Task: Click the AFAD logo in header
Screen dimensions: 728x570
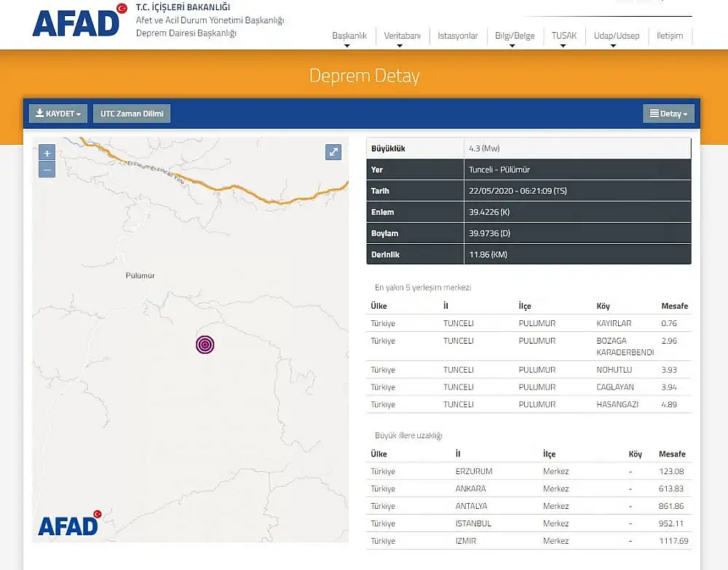Action: 79,20
